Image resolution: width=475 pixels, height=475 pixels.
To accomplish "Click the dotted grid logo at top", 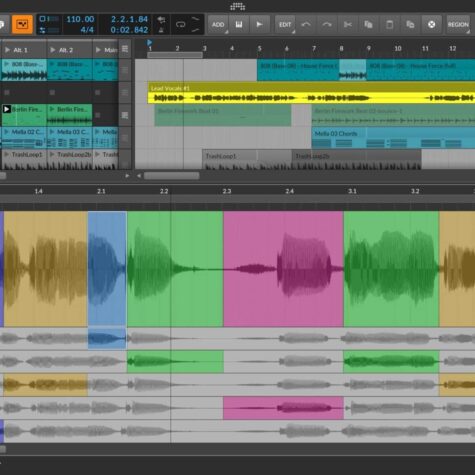I will [x=238, y=6].
